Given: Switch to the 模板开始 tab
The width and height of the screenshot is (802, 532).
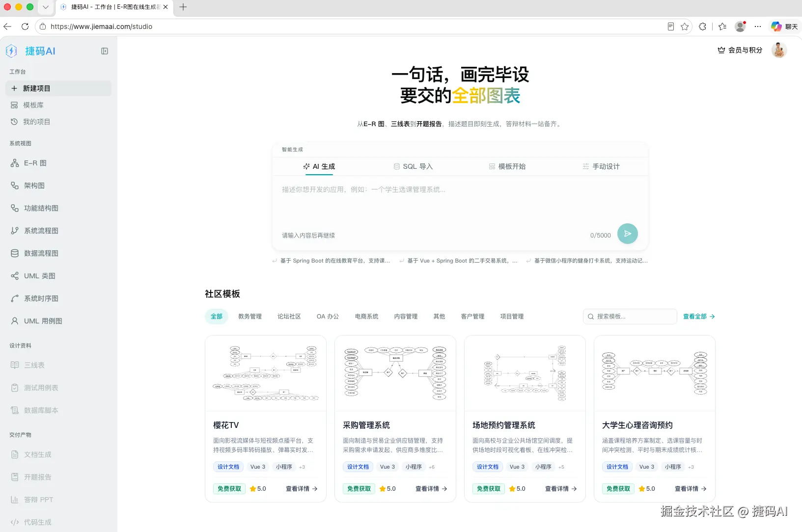Looking at the screenshot, I should 507,166.
